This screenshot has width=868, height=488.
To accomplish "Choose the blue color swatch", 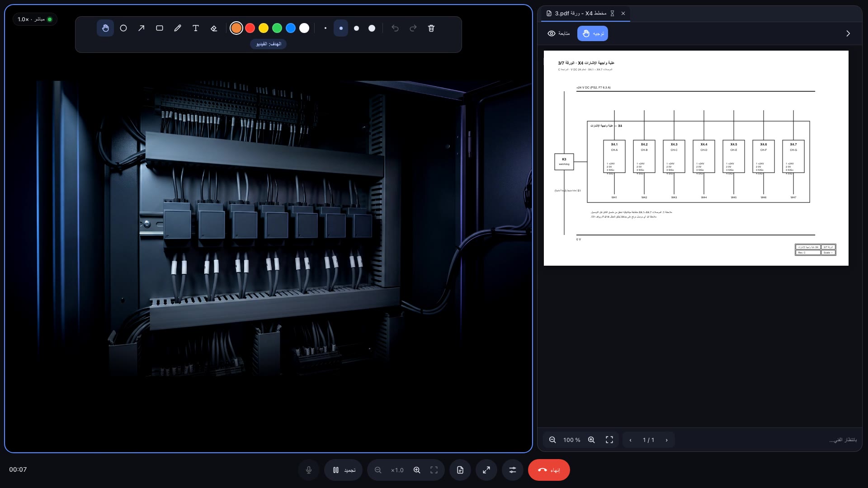I will click(291, 28).
